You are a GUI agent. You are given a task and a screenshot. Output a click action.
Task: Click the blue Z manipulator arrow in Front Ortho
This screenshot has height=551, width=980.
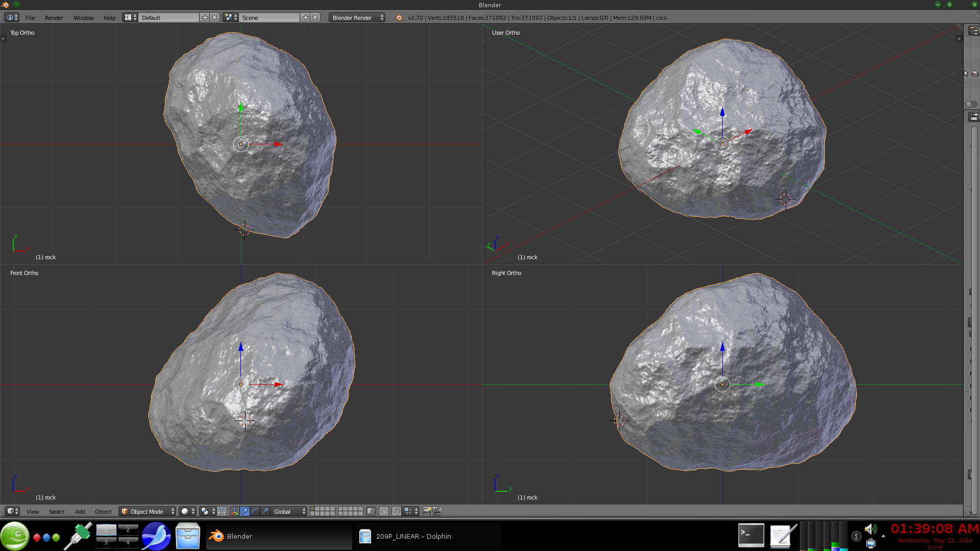click(x=241, y=347)
